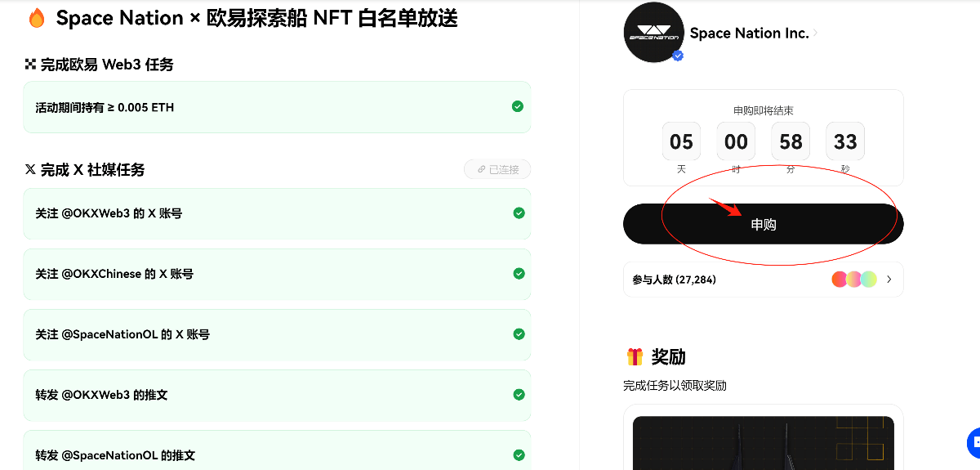Click the blue floating help button at edge
Screen dimensions: 980x470
973,443
